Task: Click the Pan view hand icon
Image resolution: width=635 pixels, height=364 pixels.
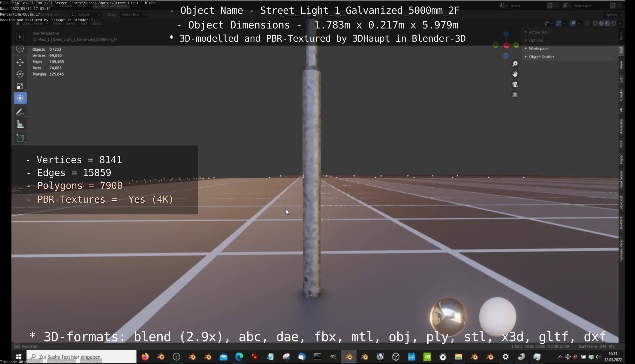Action: [x=515, y=74]
